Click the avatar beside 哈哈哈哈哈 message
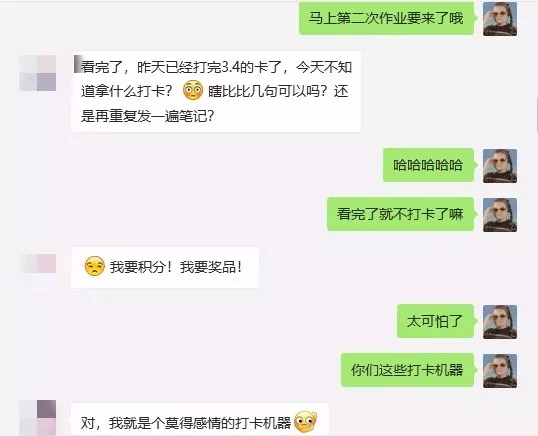The width and height of the screenshot is (538, 436). point(500,166)
